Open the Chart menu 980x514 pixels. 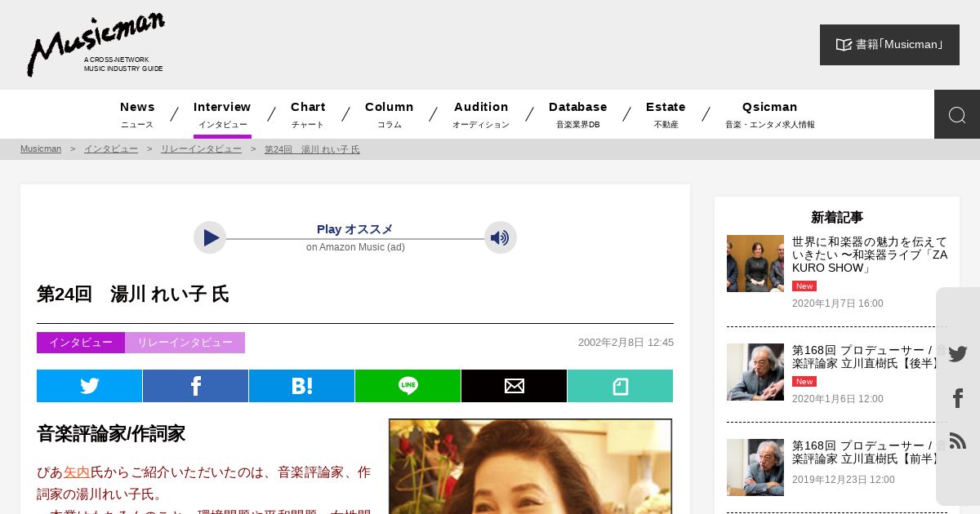tap(308, 114)
